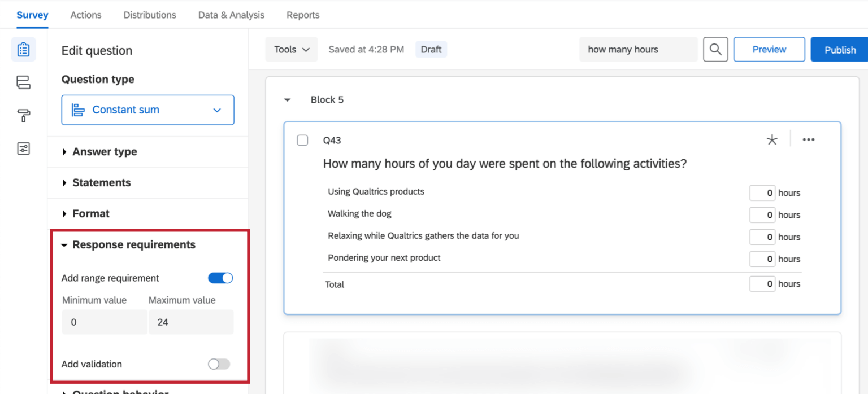Click the search magnifier icon
868x394 pixels.
coord(715,50)
